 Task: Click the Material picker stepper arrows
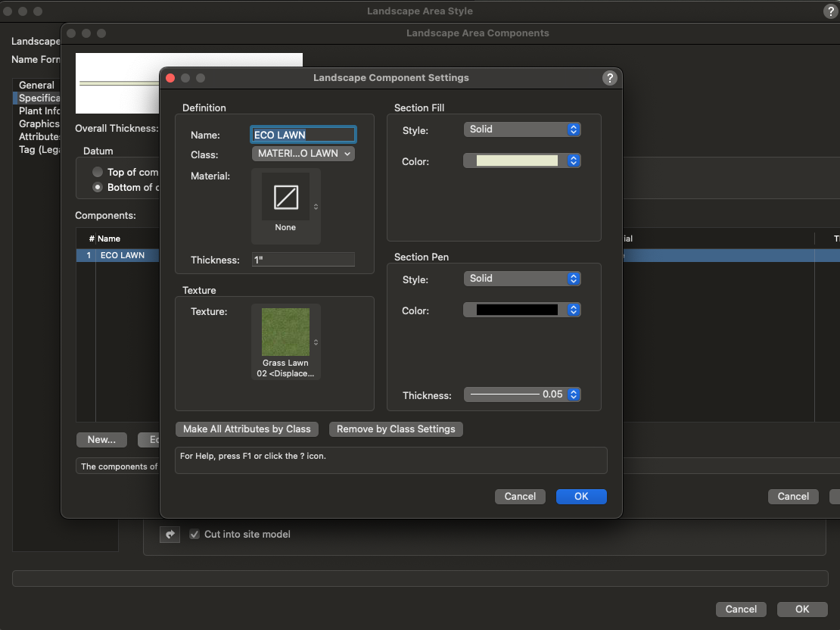(x=316, y=207)
